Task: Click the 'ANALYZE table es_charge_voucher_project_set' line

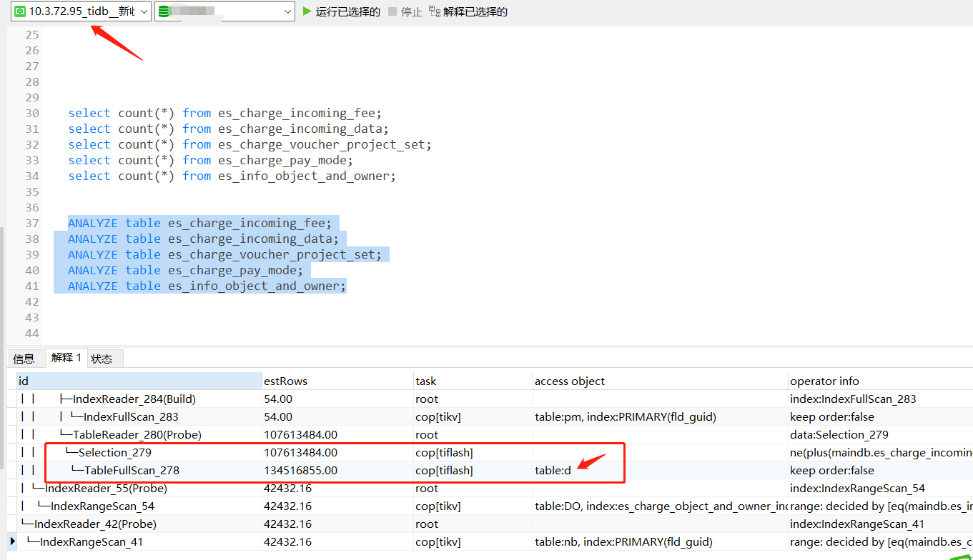Action: (225, 254)
